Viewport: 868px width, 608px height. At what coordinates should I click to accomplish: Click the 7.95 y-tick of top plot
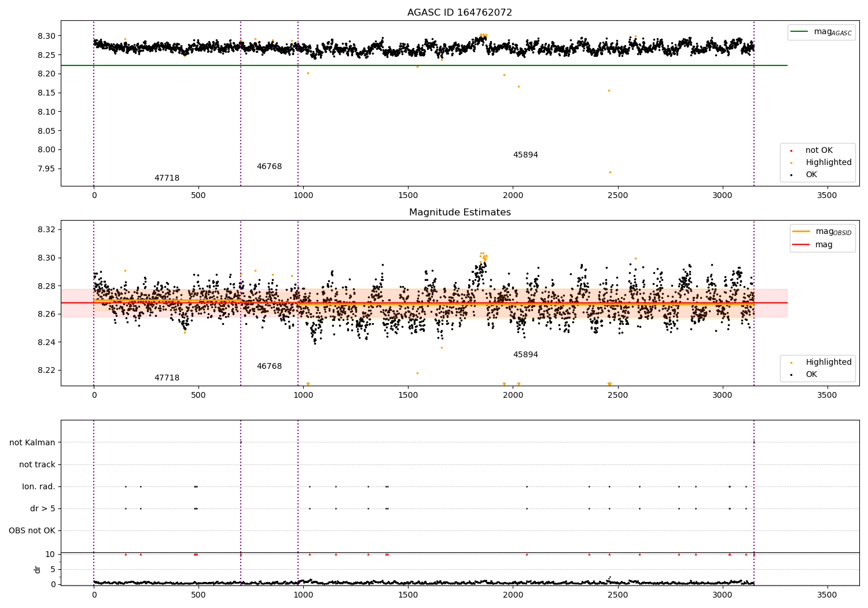coord(46,169)
